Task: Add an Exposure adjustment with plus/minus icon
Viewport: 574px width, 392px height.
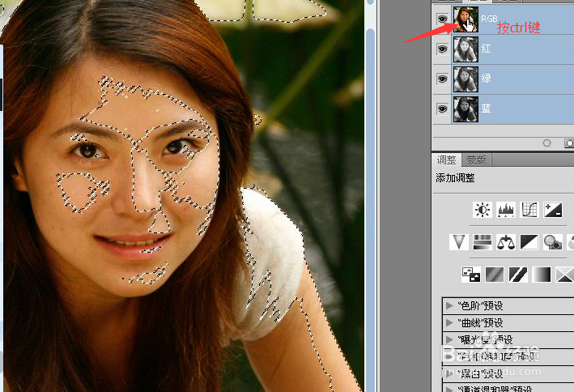Action: 553,210
